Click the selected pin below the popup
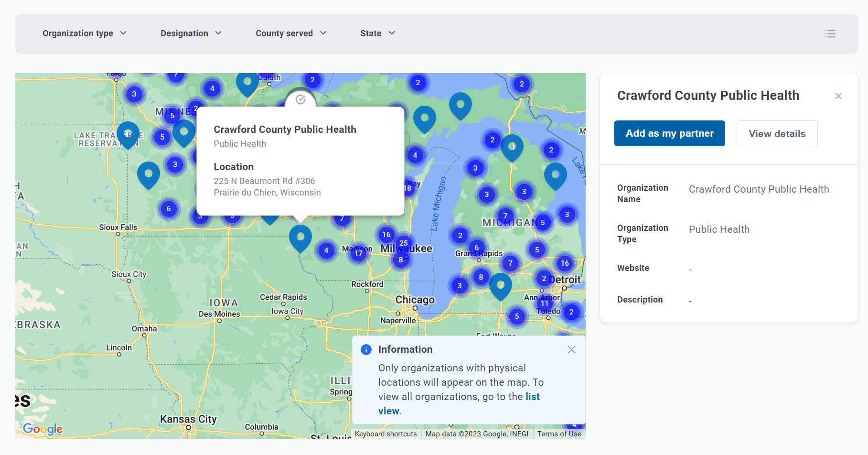 click(x=300, y=238)
